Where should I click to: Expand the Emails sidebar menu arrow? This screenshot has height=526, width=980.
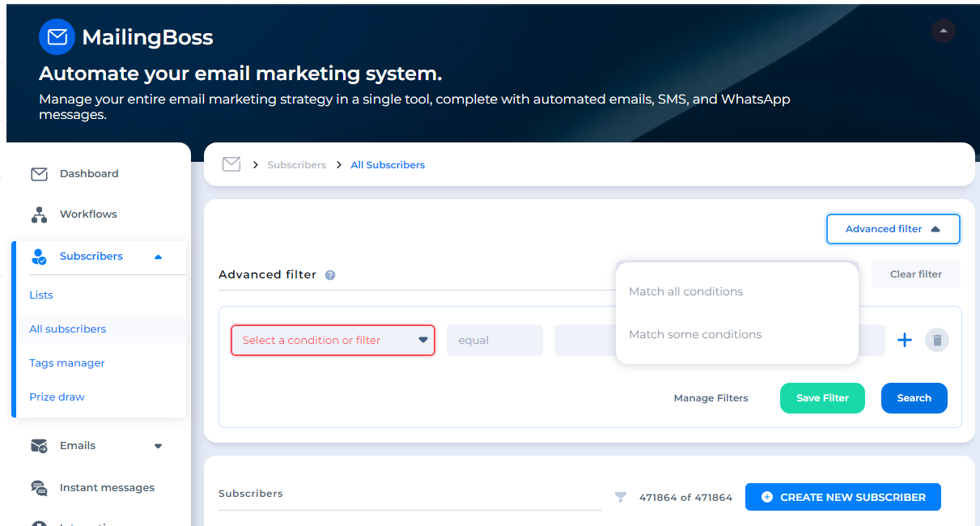(x=158, y=446)
